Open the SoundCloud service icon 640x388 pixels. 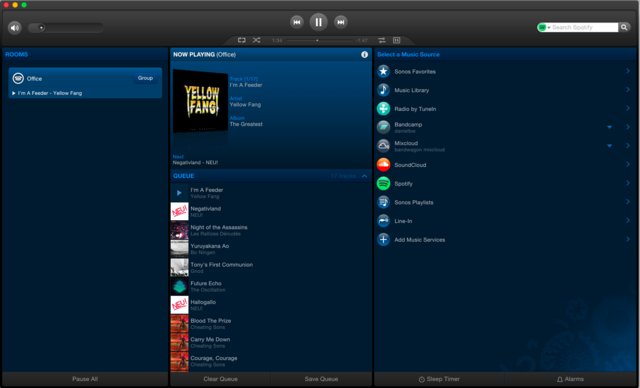pos(383,165)
